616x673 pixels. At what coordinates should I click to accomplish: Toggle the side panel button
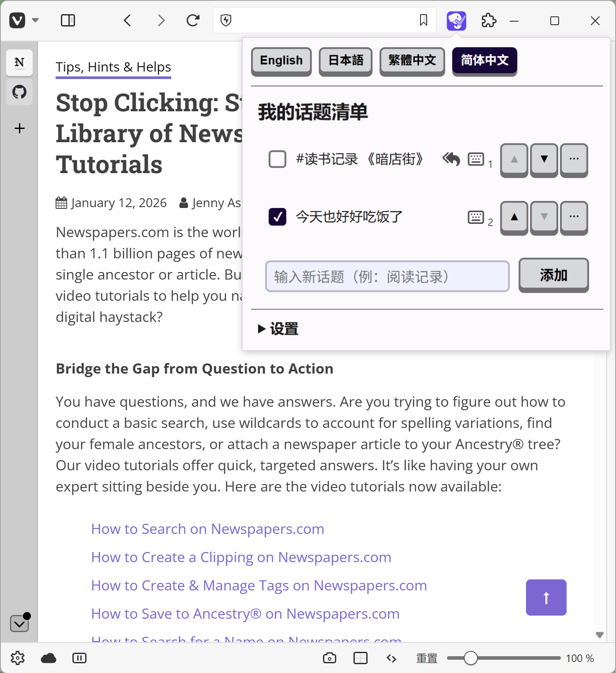(x=68, y=20)
